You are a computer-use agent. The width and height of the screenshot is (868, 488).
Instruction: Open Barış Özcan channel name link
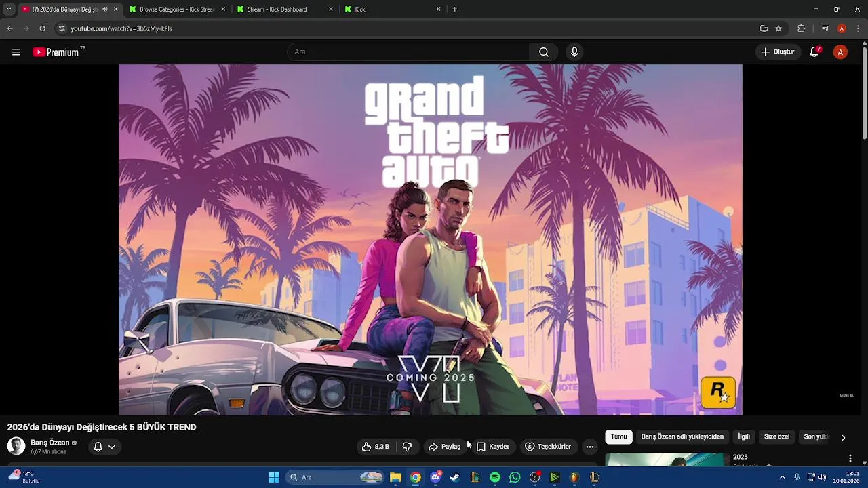point(50,443)
